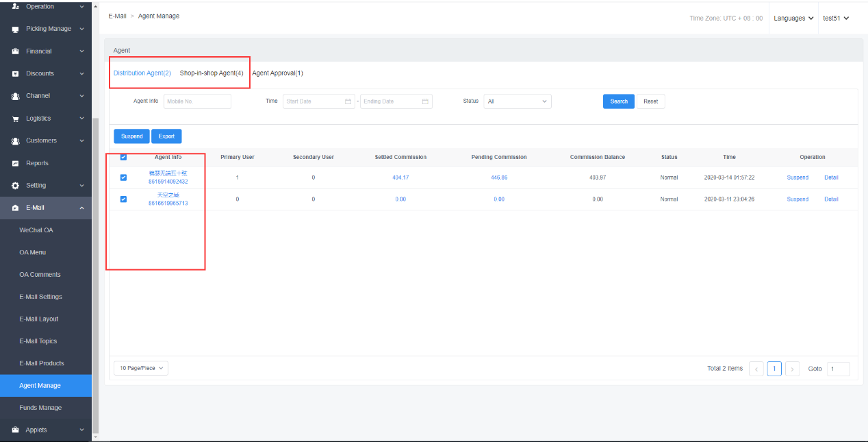Click the Setting gear icon

point(15,186)
